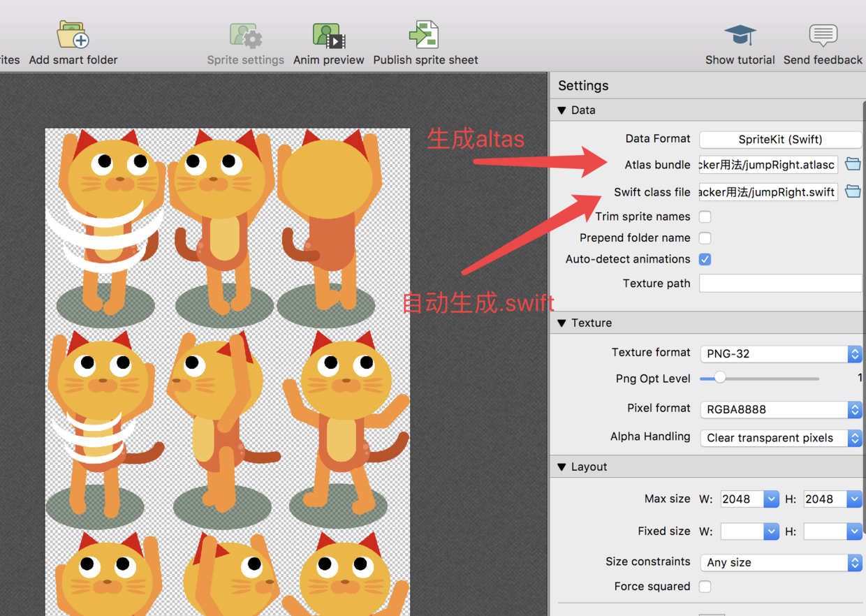
Task: Open the Size constraints Any size dropdown
Action: (781, 562)
